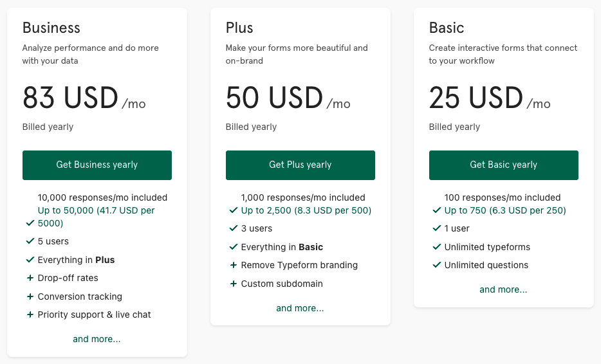Click the plus icon beside Drop-off rates
The image size is (601, 364).
point(30,278)
